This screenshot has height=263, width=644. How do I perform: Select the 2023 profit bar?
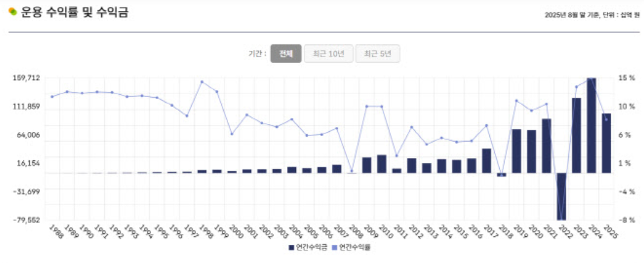click(x=576, y=135)
